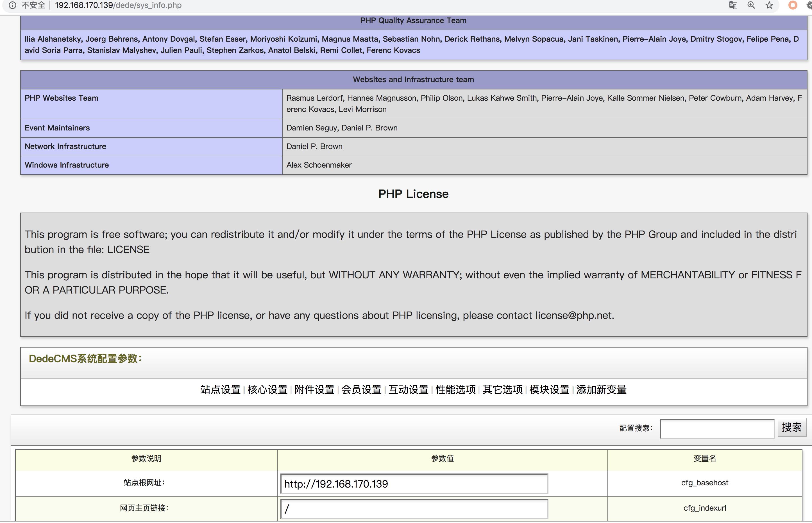
Task: Bookmark this page using the star icon
Action: [768, 5]
